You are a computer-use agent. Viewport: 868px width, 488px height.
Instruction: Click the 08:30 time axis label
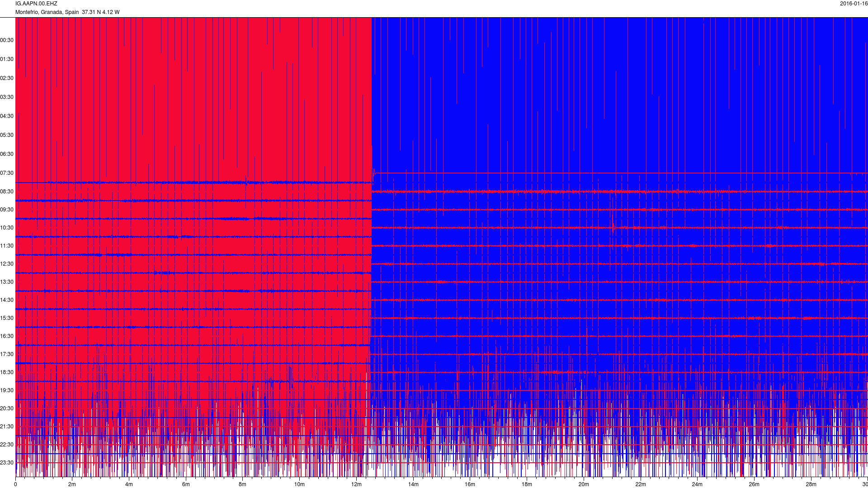(7, 192)
